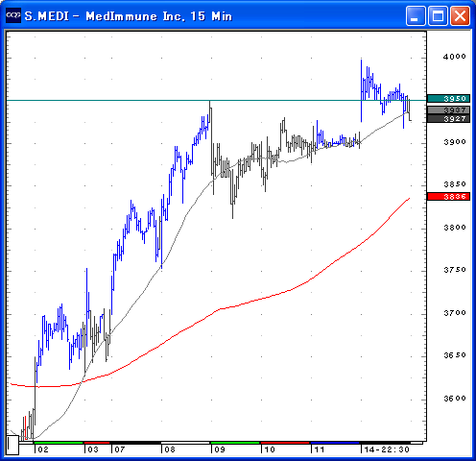Viewport: 476px width, 461px height.
Task: Click the small box at chart bottom-left corner
Action: click(x=12, y=445)
